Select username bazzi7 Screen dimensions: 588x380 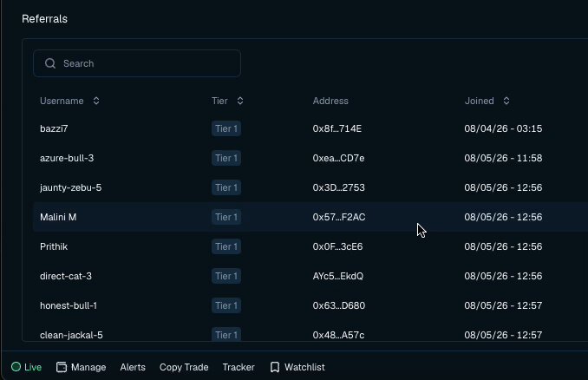54,128
